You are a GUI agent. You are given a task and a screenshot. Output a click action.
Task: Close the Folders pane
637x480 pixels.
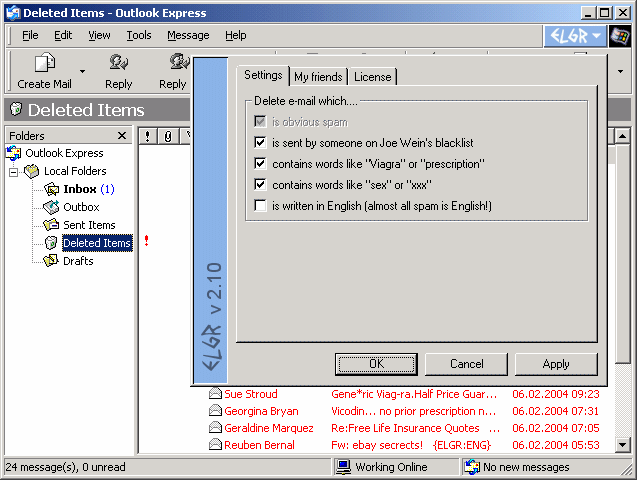click(x=121, y=136)
